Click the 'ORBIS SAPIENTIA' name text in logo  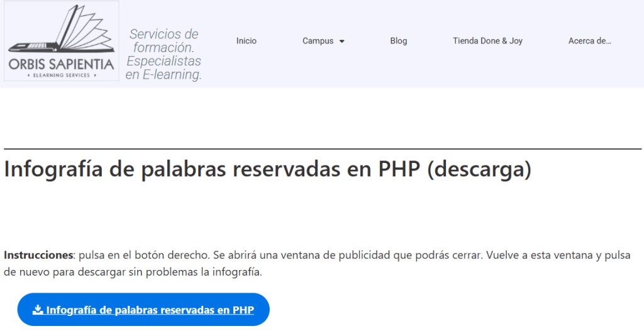[61, 64]
